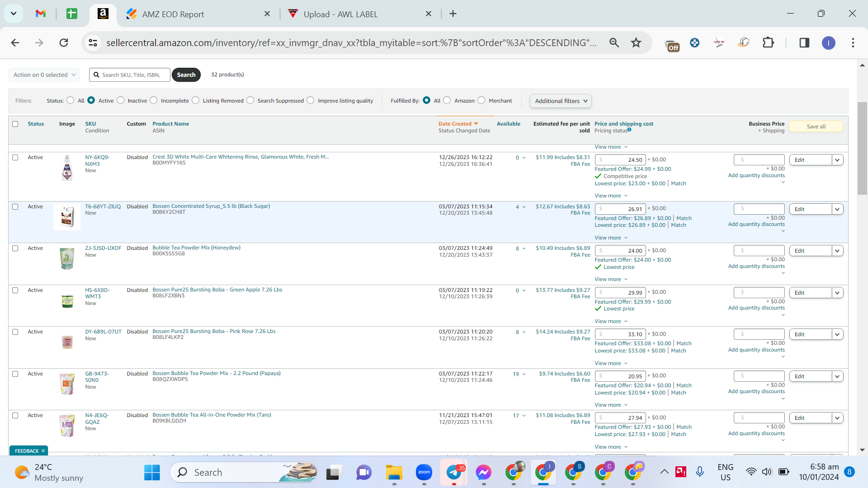868x488 pixels.
Task: Open Messenger from the taskbar
Action: (483, 472)
